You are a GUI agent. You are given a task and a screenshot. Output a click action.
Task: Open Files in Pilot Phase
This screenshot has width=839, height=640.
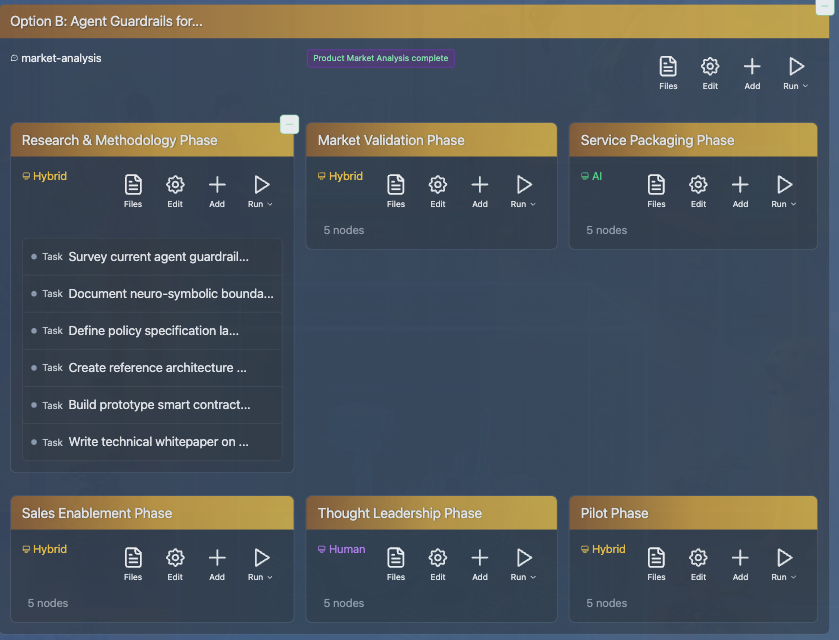pyautogui.click(x=656, y=564)
